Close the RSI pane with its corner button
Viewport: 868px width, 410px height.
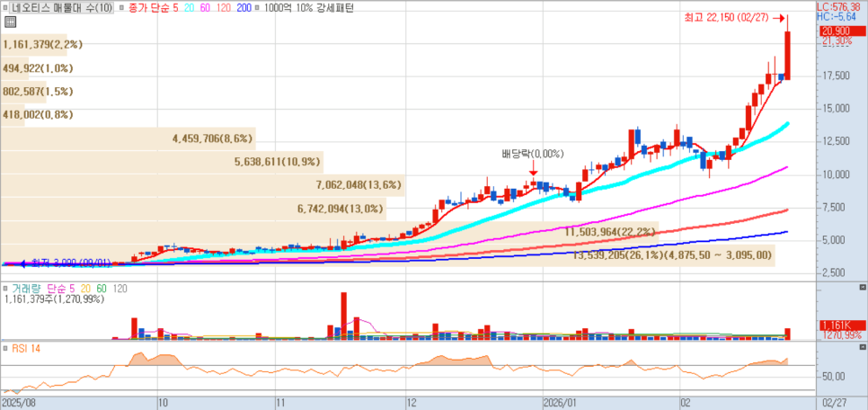coord(862,347)
